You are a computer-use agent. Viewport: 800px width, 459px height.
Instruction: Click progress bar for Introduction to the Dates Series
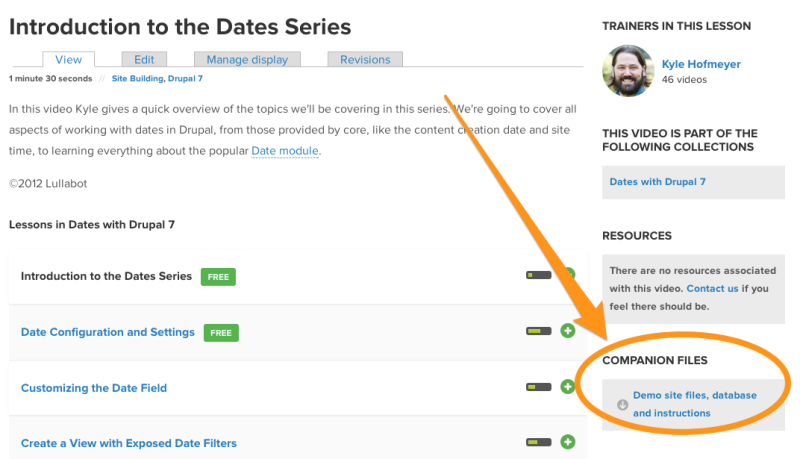click(539, 275)
